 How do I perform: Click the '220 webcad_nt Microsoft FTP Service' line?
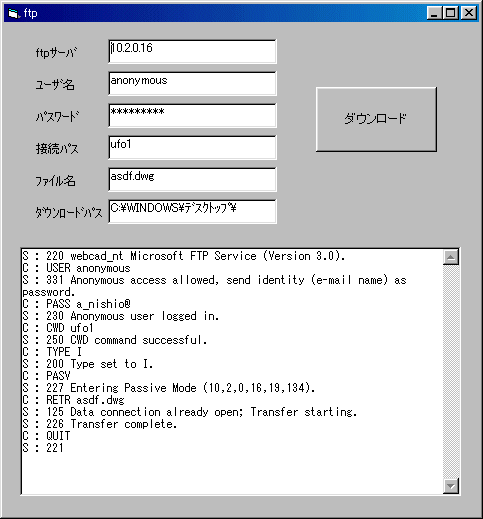click(x=184, y=256)
